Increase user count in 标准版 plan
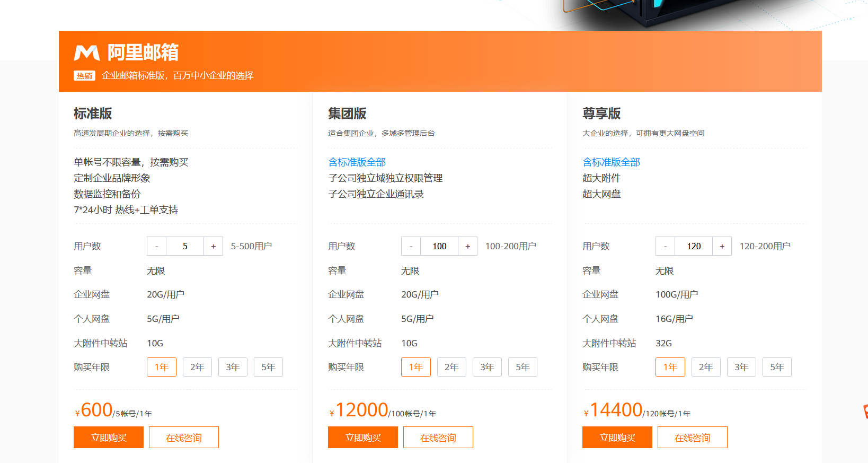This screenshot has height=463, width=868. (x=214, y=246)
